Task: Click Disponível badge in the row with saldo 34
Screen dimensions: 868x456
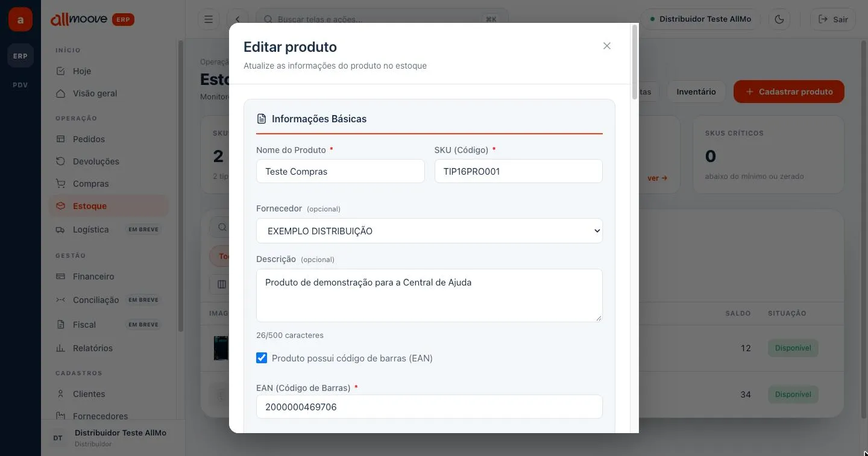Action: coord(793,395)
